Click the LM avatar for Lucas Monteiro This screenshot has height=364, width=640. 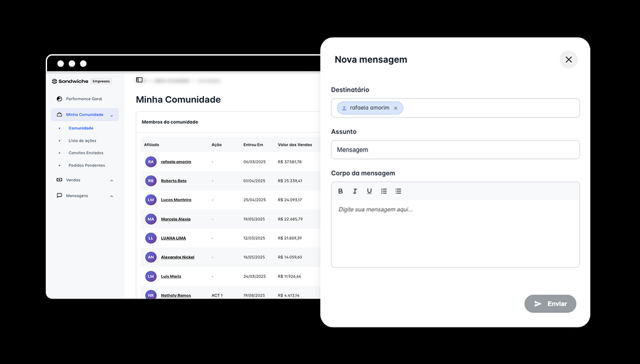pyautogui.click(x=151, y=200)
